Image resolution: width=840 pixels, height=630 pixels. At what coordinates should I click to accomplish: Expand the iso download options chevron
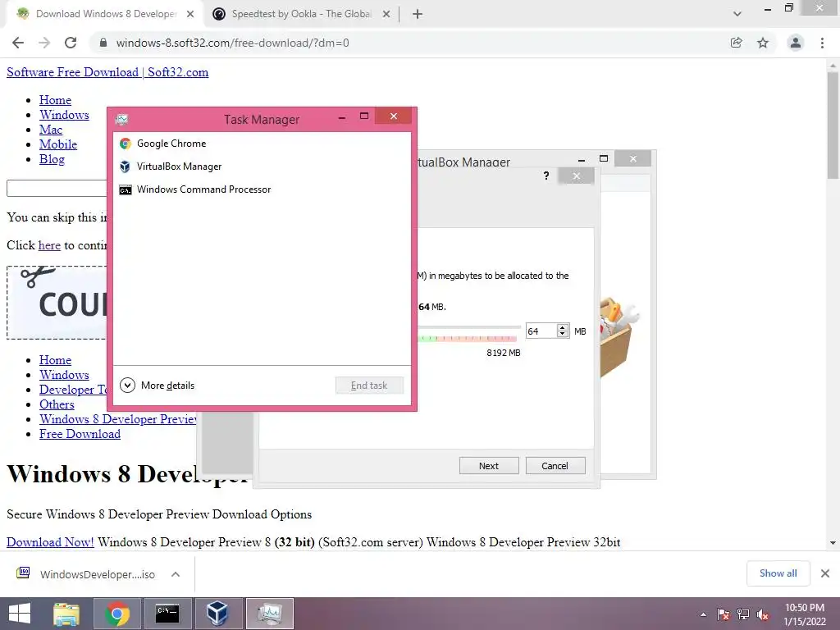point(176,574)
